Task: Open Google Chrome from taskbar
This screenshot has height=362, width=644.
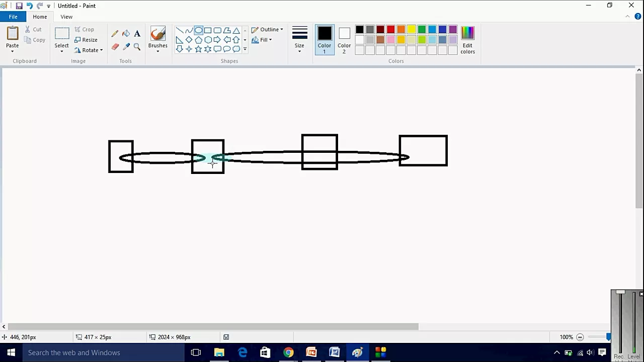Action: click(288, 352)
